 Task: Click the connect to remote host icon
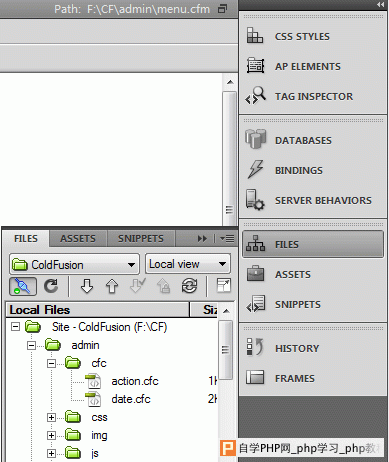click(23, 286)
